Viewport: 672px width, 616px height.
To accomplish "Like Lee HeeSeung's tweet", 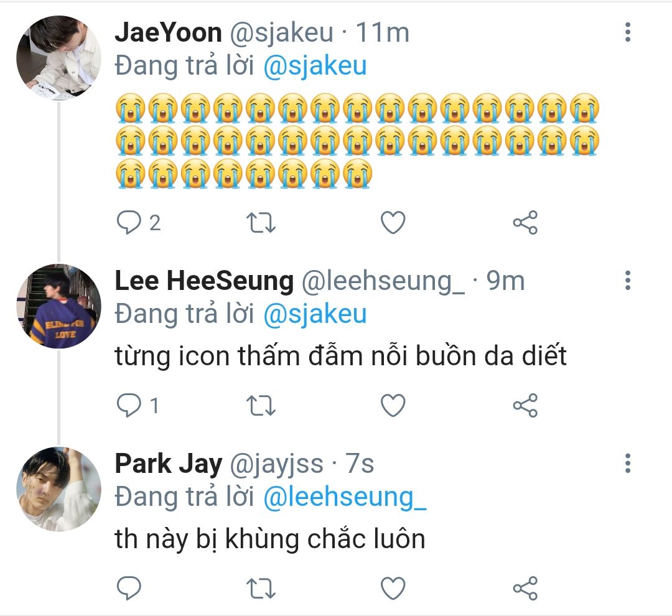I will click(x=393, y=406).
